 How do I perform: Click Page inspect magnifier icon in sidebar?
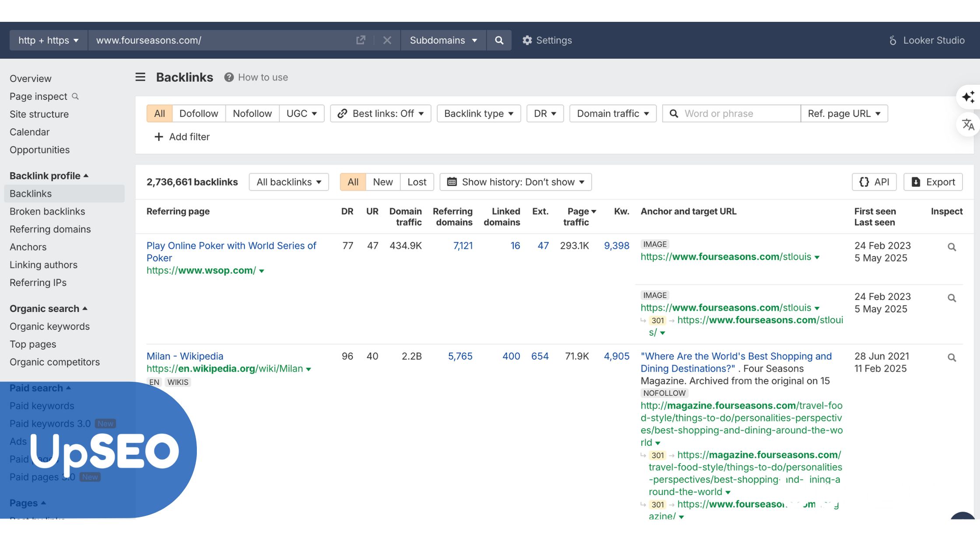pos(75,96)
